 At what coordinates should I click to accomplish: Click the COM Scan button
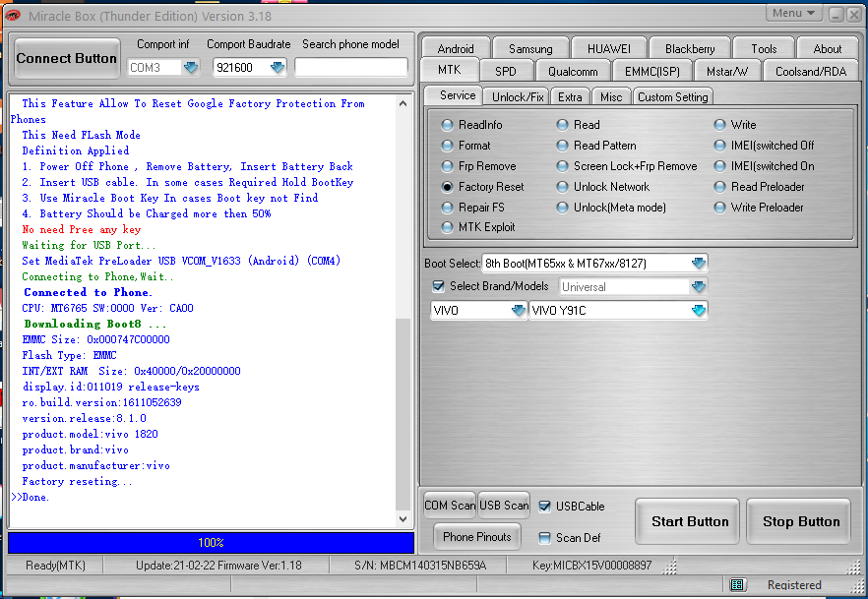click(x=450, y=505)
